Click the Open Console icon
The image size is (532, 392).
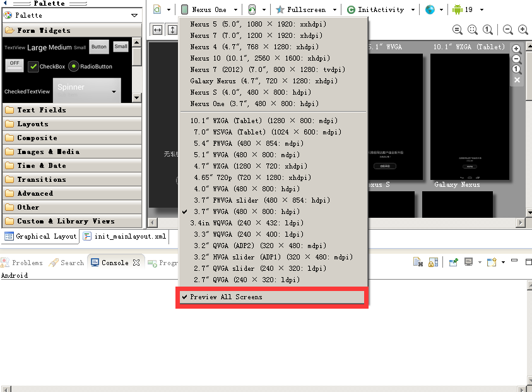pos(491,262)
